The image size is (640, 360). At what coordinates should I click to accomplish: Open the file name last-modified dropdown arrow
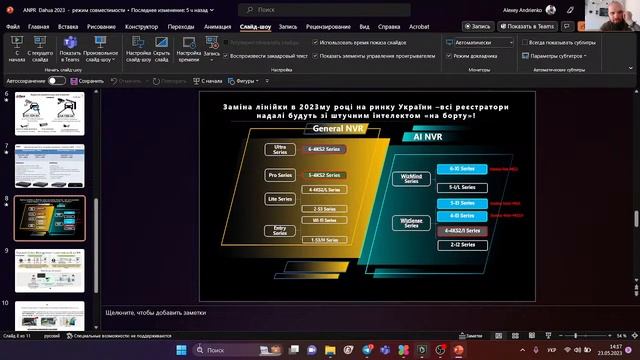[211, 10]
